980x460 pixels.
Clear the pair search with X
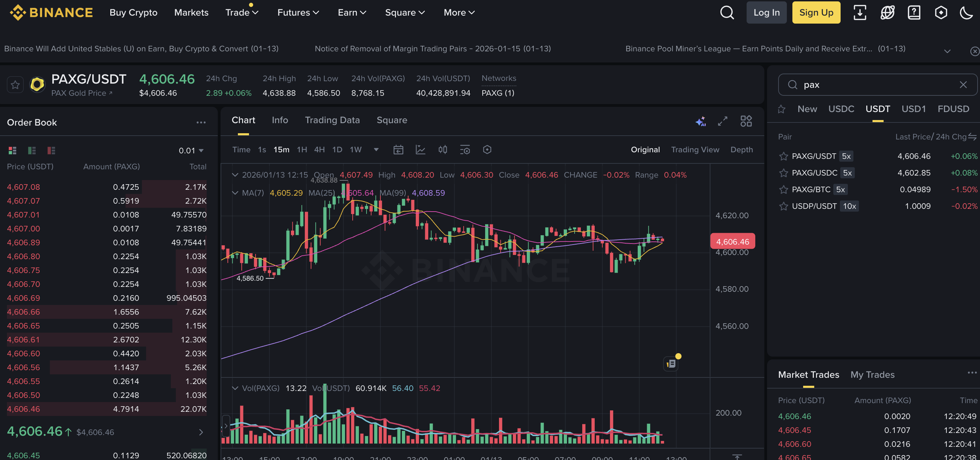tap(963, 84)
